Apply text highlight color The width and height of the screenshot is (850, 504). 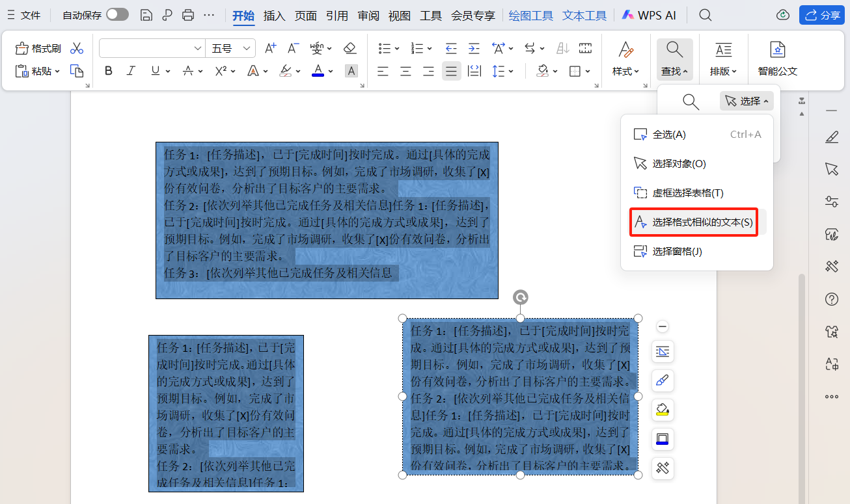[x=286, y=71]
